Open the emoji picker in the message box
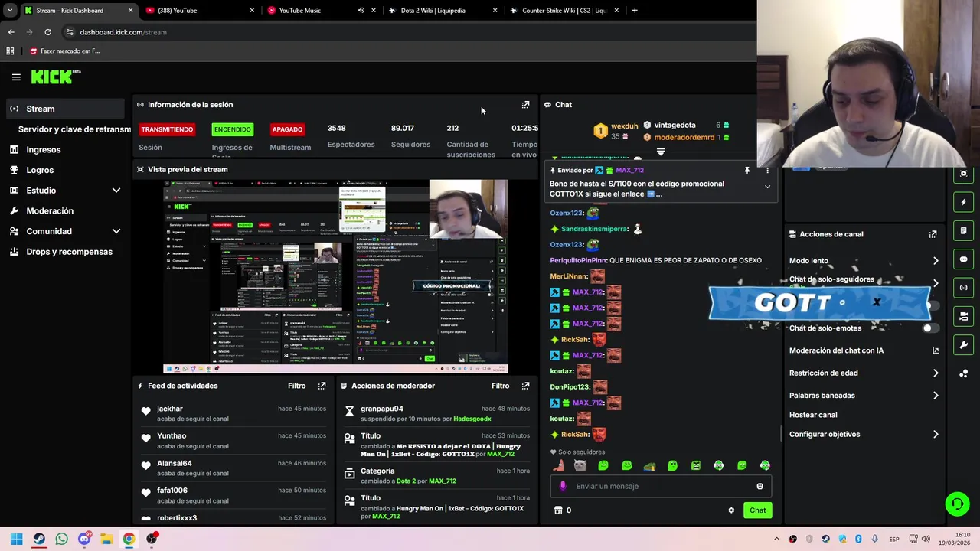The width and height of the screenshot is (980, 551). coord(759,486)
